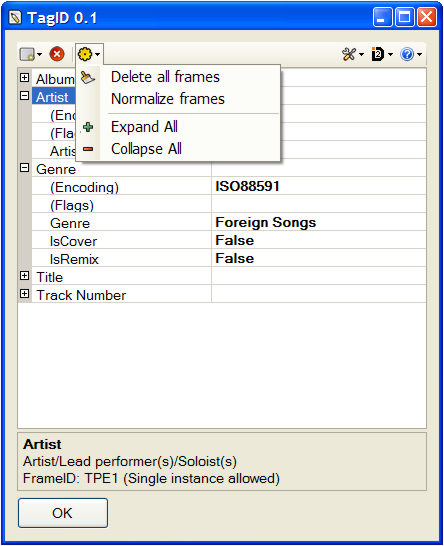Open the tools wrench and screwdriver icon
This screenshot has height=546, width=444.
(349, 54)
